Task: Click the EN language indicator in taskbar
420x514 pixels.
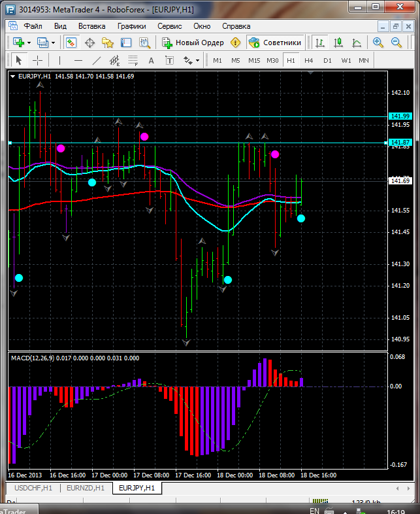Action: 314,510
